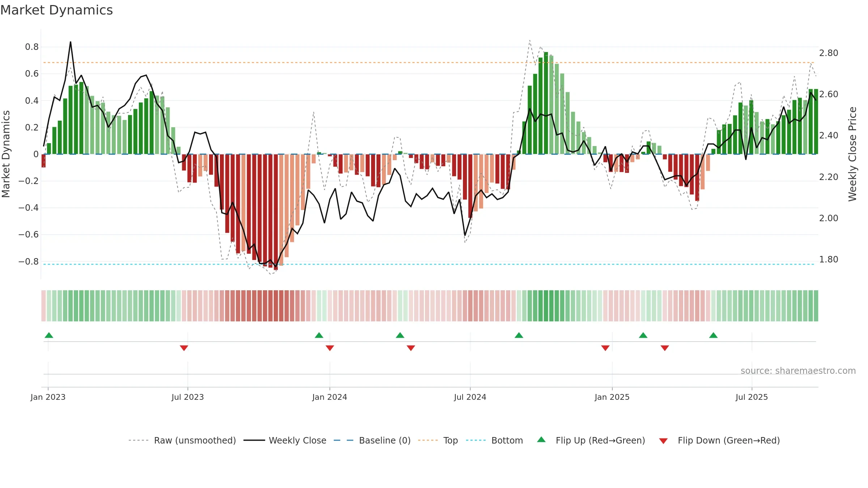Image resolution: width=868 pixels, height=488 pixels.
Task: Click the Market Dynamics chart title
Action: point(56,10)
